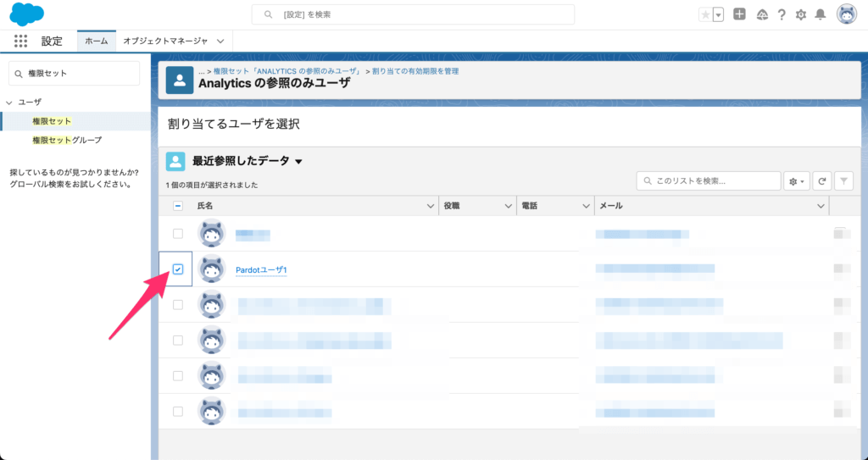Screen dimensions: 868x460
Task: Sort by the 役職 column header
Action: pos(452,206)
